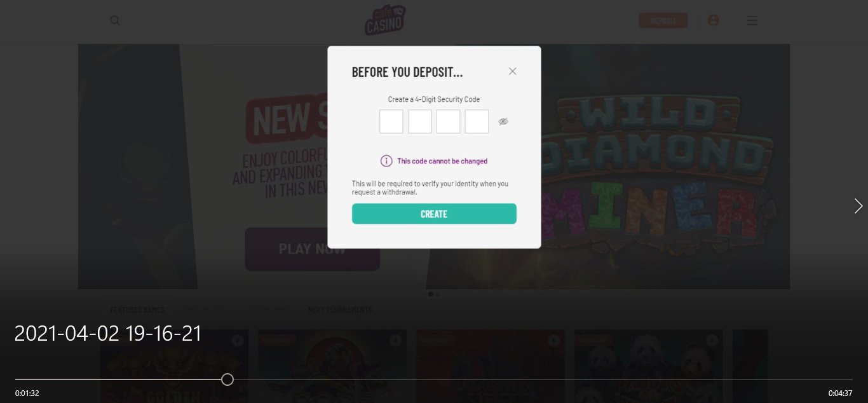This screenshot has height=403, width=868.
Task: Click play icon on first game thumbnail
Action: 238,341
